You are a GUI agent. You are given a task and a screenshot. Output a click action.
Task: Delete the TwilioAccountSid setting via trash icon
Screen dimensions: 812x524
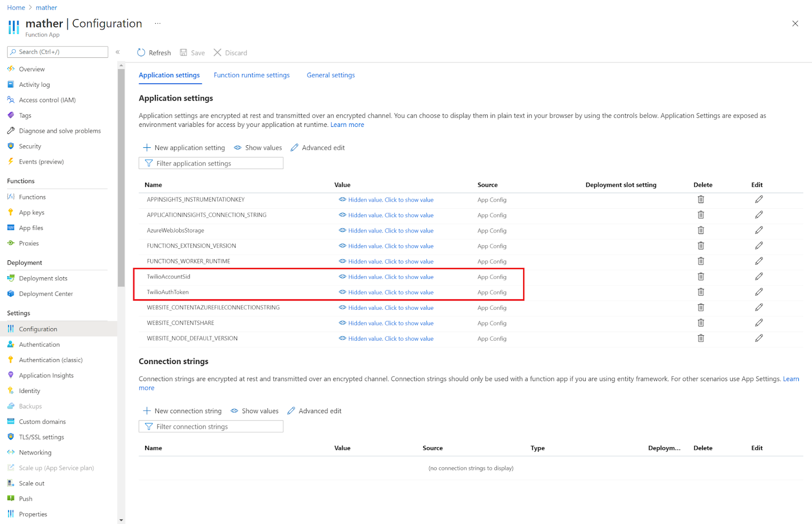pyautogui.click(x=701, y=276)
